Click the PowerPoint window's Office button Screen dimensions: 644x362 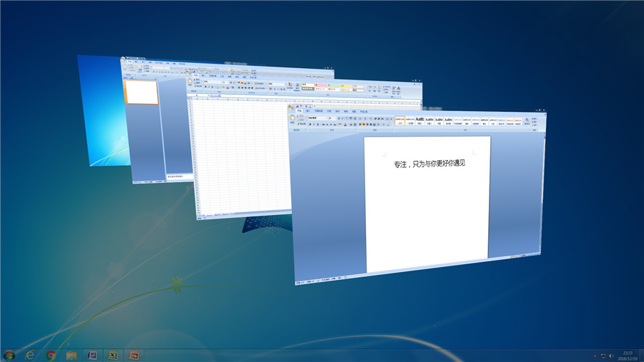pyautogui.click(x=123, y=59)
